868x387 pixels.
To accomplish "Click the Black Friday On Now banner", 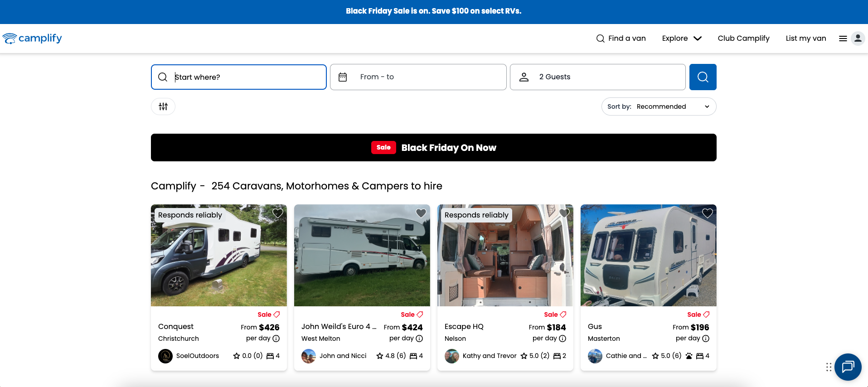I will tap(433, 148).
